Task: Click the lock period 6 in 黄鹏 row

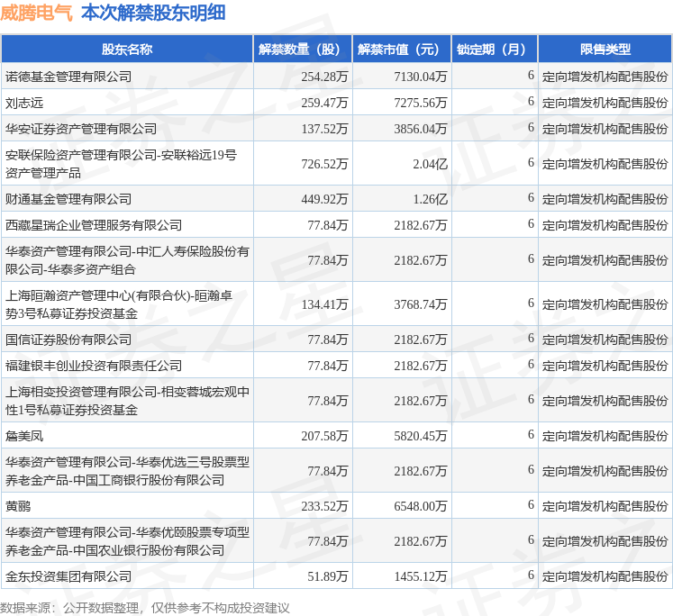Action: tap(531, 505)
